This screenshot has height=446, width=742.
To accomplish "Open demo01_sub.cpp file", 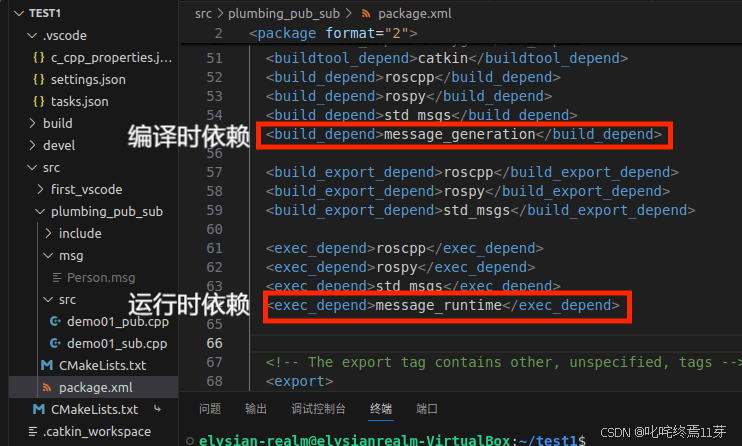I will [117, 343].
